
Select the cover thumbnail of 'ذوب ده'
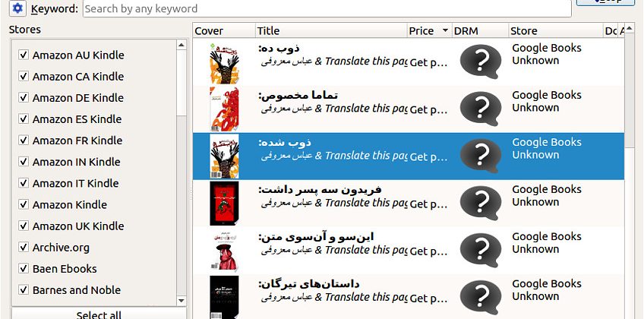tap(224, 63)
